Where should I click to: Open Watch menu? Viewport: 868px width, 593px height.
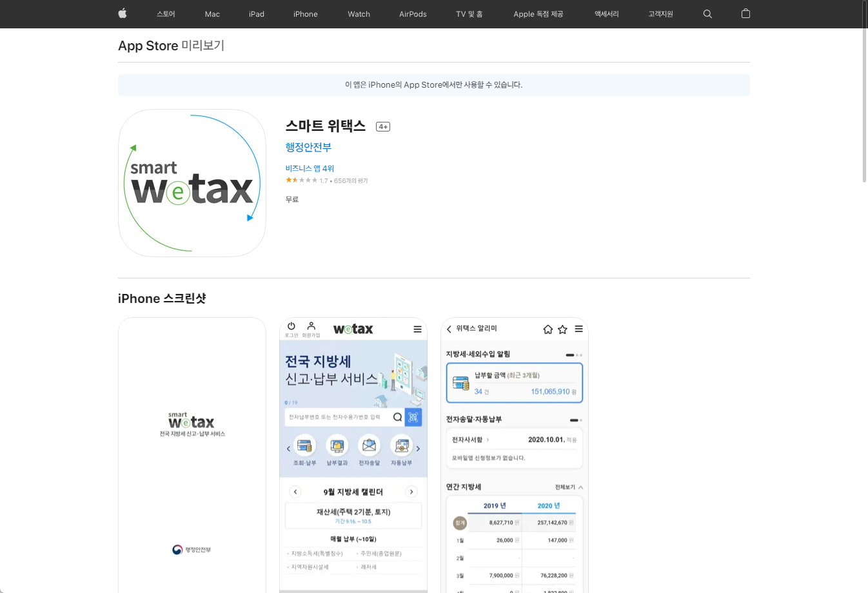click(x=359, y=14)
